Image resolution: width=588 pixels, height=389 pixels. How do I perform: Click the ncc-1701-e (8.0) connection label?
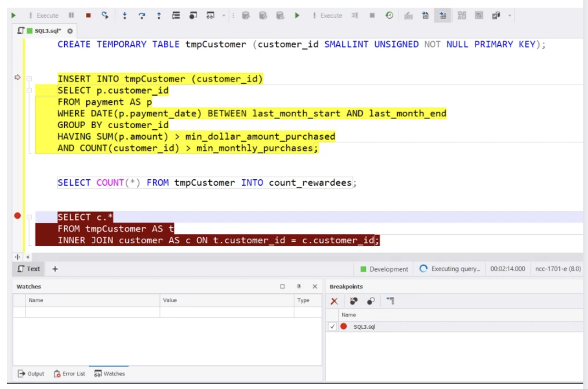[558, 269]
